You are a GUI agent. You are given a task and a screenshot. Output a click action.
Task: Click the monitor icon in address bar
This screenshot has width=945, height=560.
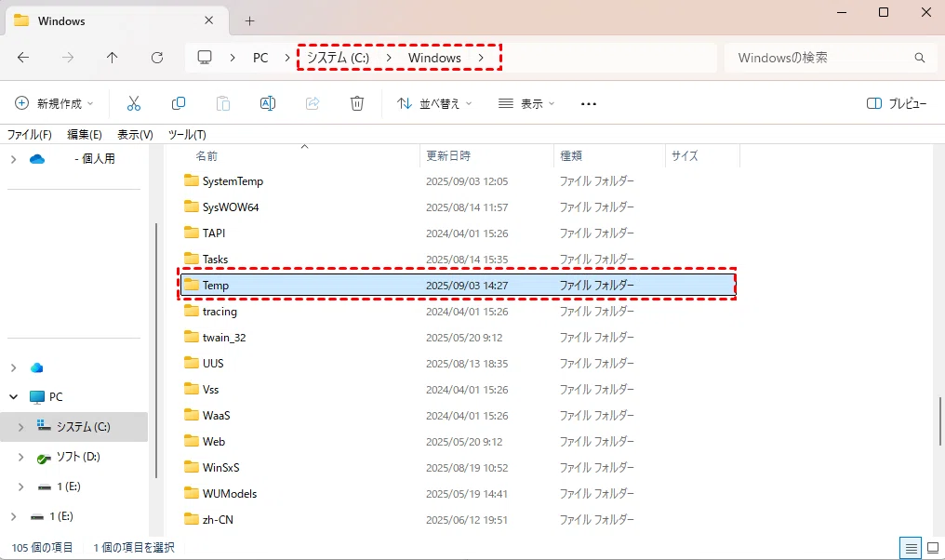[x=205, y=58]
